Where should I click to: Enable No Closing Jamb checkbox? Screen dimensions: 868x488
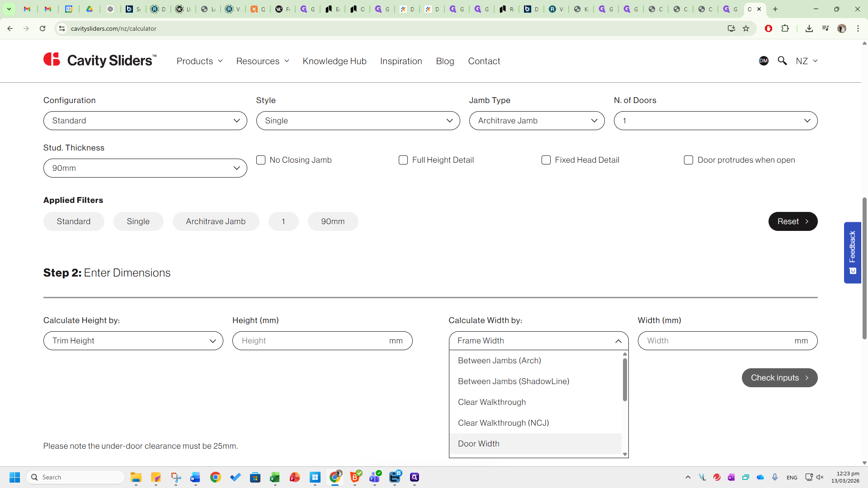coord(261,160)
